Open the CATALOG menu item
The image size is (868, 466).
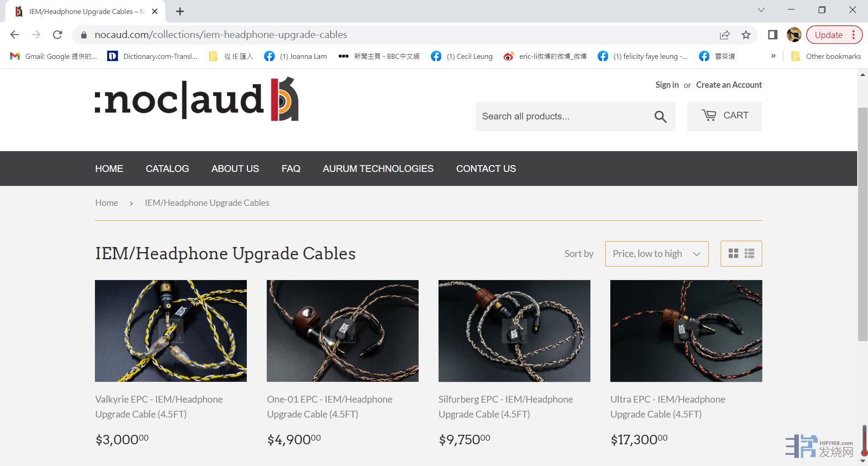(x=167, y=169)
